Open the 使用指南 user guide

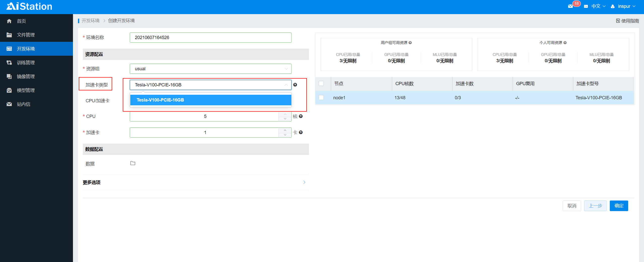(x=627, y=21)
